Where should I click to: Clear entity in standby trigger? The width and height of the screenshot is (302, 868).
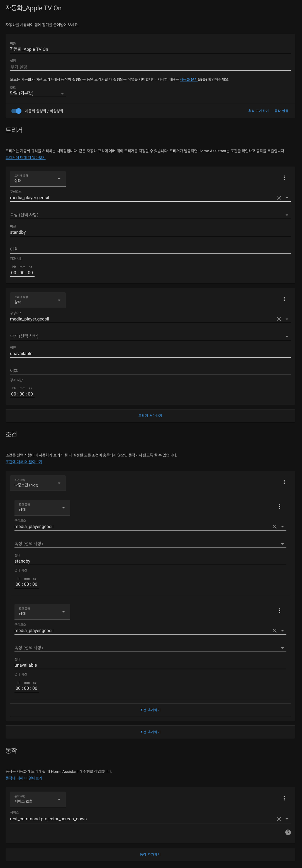(279, 198)
